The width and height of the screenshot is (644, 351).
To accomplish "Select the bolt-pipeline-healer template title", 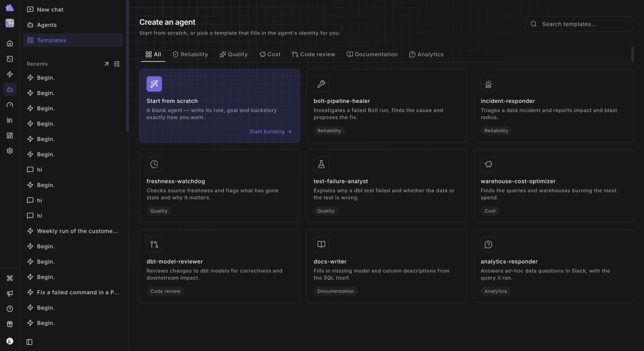I will click(342, 101).
